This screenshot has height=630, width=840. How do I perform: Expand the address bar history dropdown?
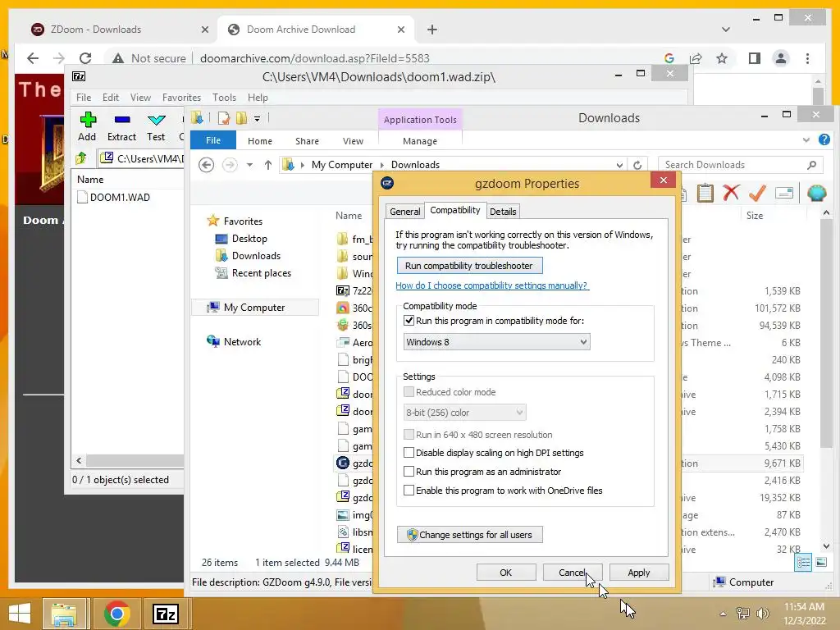(619, 165)
